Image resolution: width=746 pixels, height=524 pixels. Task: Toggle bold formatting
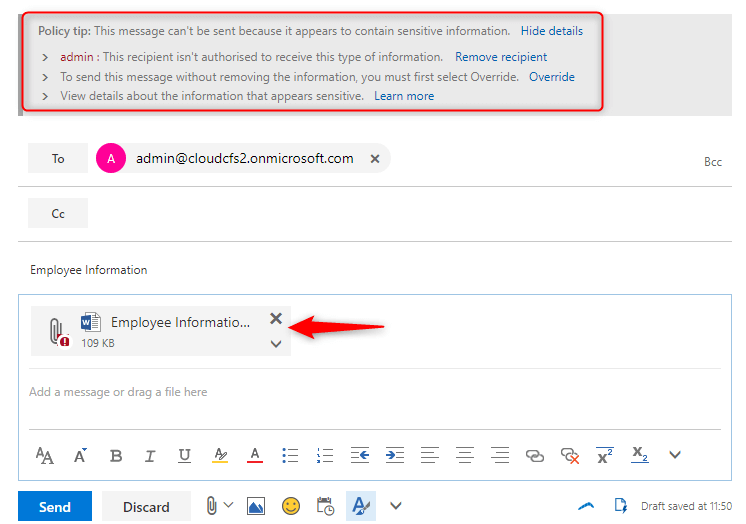click(x=116, y=456)
